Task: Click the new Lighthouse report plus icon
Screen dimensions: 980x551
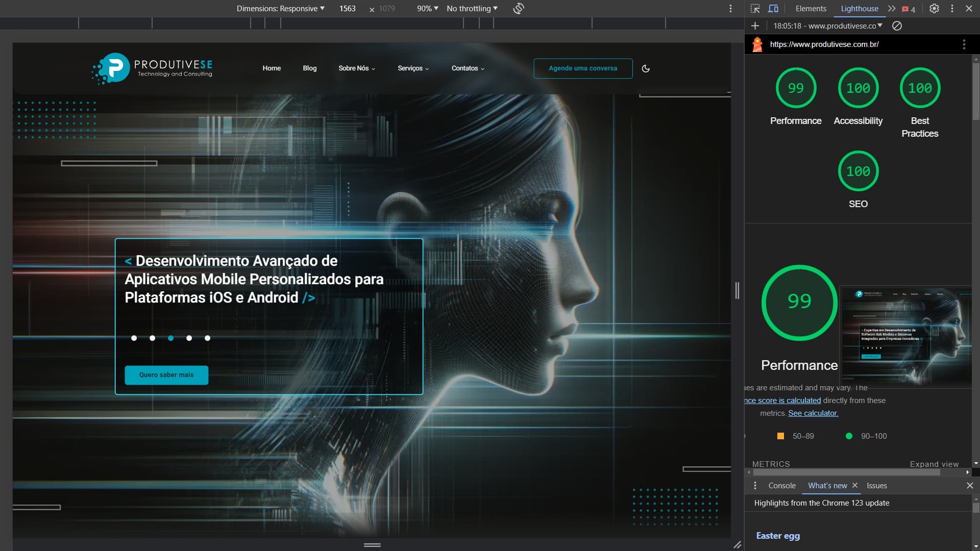Action: point(755,26)
